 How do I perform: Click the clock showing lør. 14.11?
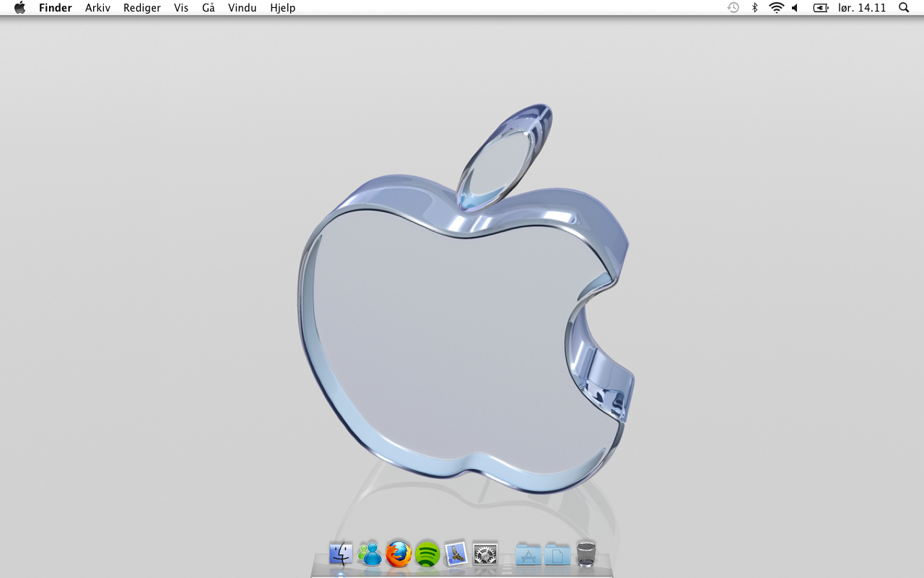click(862, 8)
